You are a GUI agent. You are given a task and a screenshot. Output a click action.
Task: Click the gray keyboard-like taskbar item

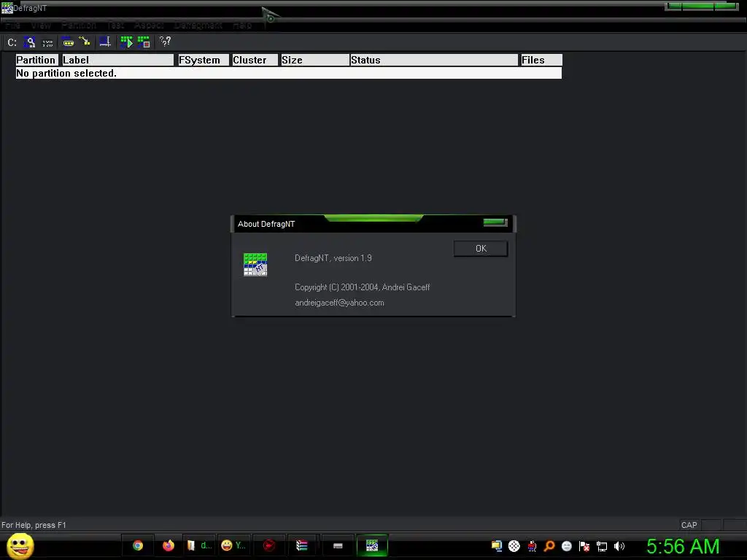338,545
